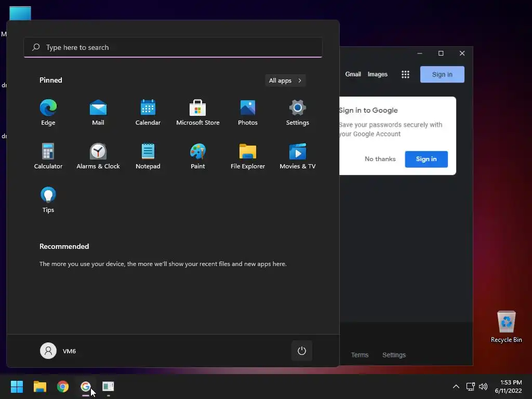Launch Calendar from pinned apps
This screenshot has width=532, height=399.
[x=148, y=113]
